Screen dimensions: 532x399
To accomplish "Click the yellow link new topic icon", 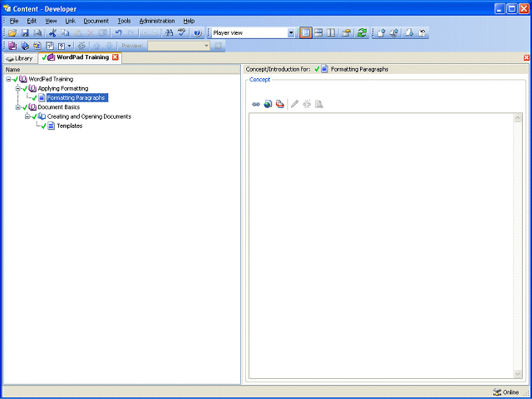I will point(37,46).
